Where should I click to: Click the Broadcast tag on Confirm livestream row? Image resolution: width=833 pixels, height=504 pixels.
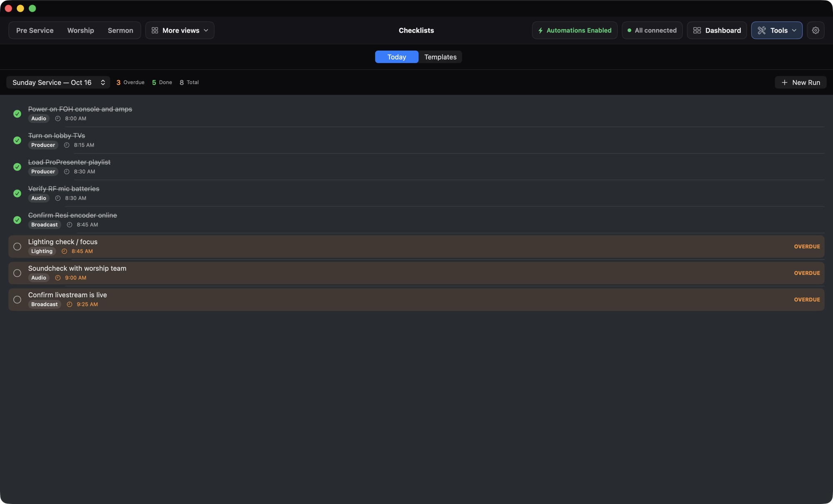click(x=45, y=304)
